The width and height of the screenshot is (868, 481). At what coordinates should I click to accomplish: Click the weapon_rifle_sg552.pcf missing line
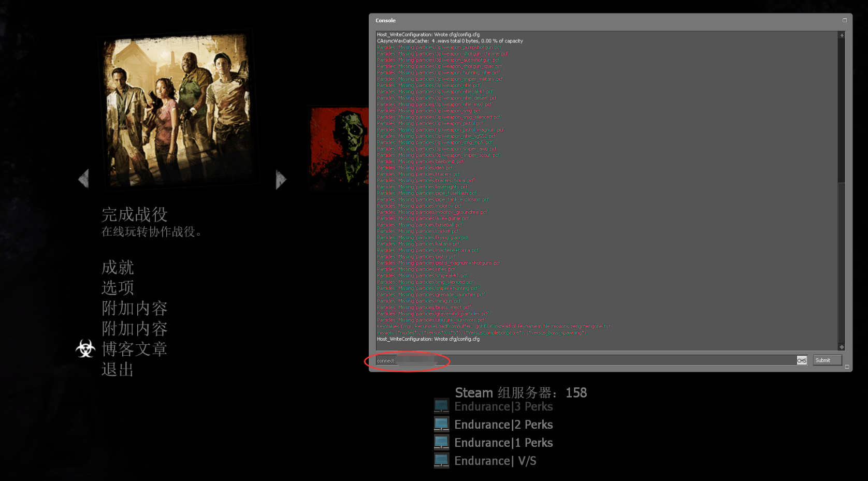pyautogui.click(x=437, y=136)
